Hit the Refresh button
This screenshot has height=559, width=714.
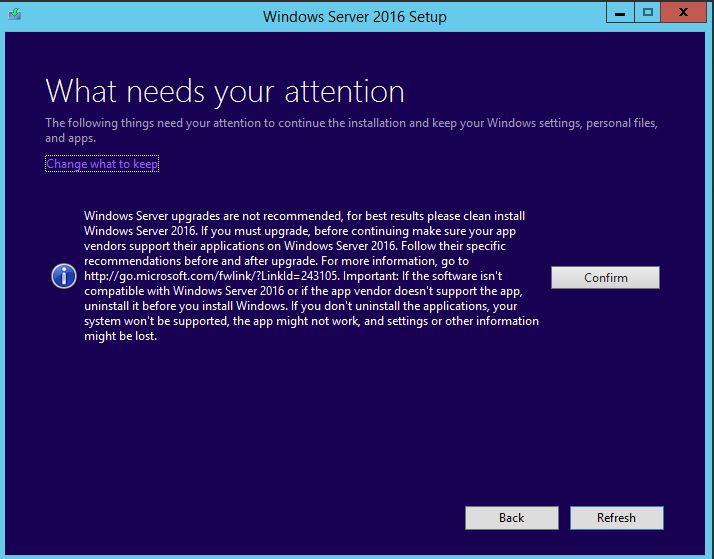(x=616, y=517)
